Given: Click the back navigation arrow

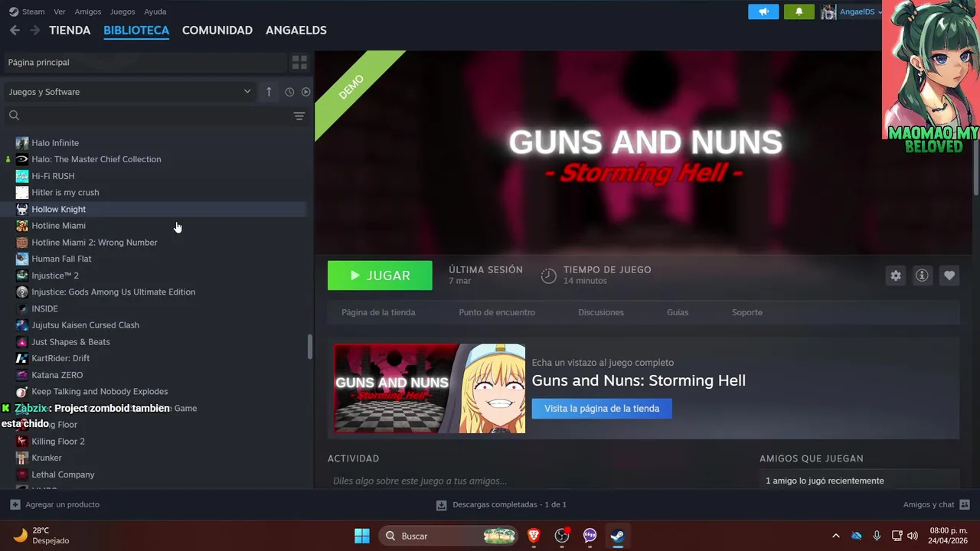Looking at the screenshot, I should click(x=15, y=30).
